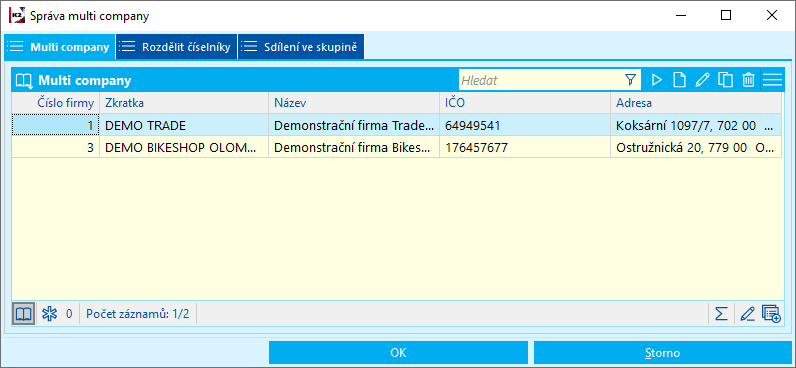The width and height of the screenshot is (796, 368).
Task: Open the hamburger menu in grid header
Action: coord(772,80)
